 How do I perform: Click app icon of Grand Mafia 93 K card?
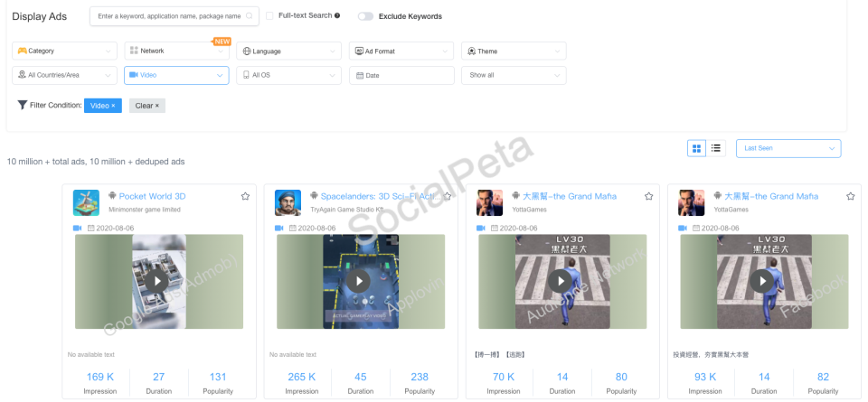692,203
